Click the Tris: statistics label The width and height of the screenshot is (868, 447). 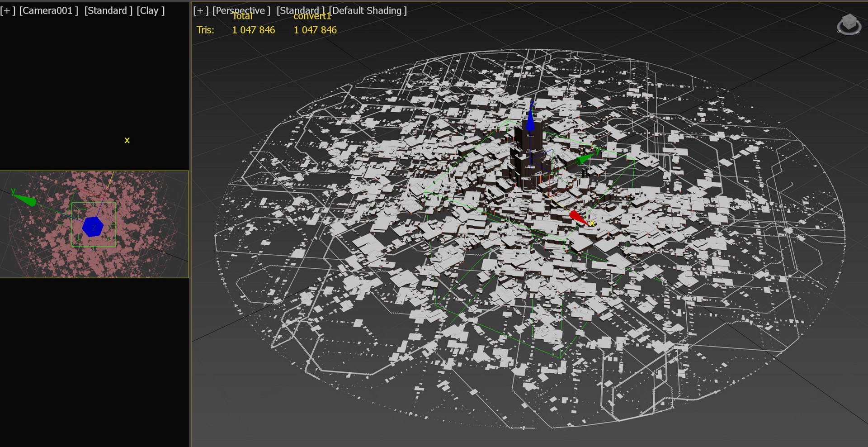tap(205, 30)
